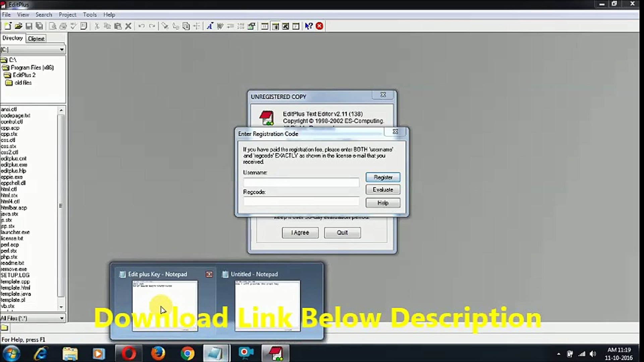Viewport: 644px width, 362px height.
Task: Launch Internet Explorer from taskbar
Action: 41,354
